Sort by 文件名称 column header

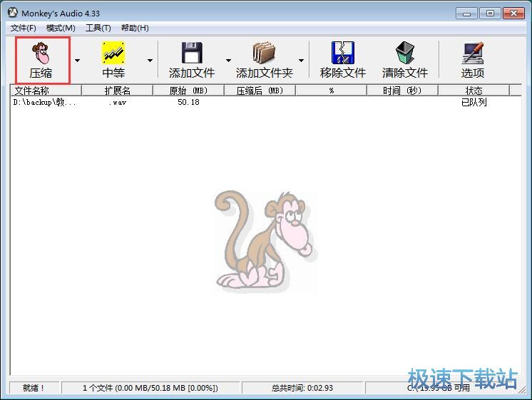[46, 91]
